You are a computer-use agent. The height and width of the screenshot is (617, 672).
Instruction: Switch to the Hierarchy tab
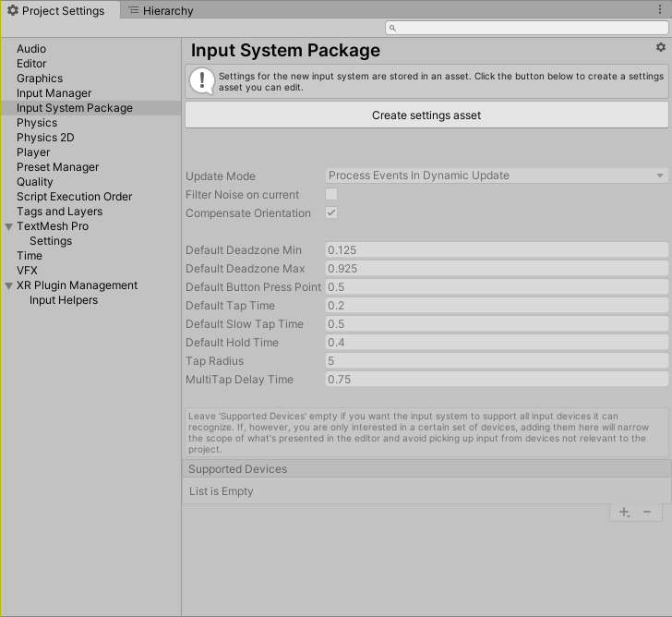(162, 11)
